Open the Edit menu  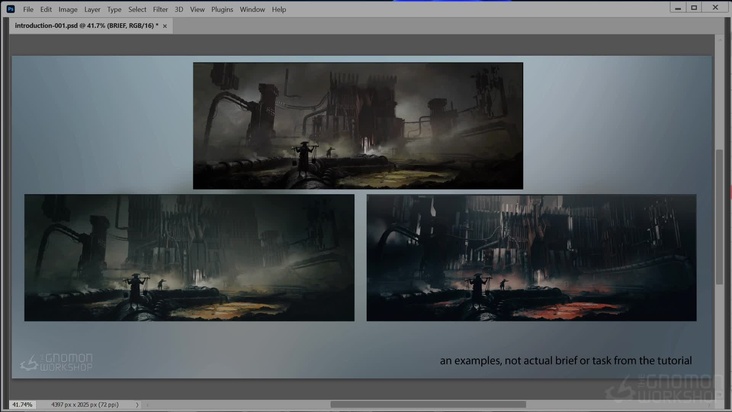click(46, 9)
